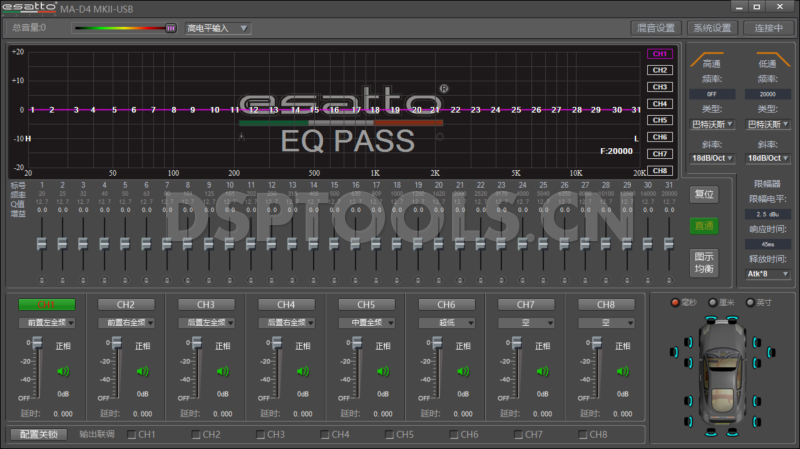Viewport: 800px width, 449px height.
Task: Click the 图示均衡 graphic EQ button
Action: pyautogui.click(x=704, y=263)
